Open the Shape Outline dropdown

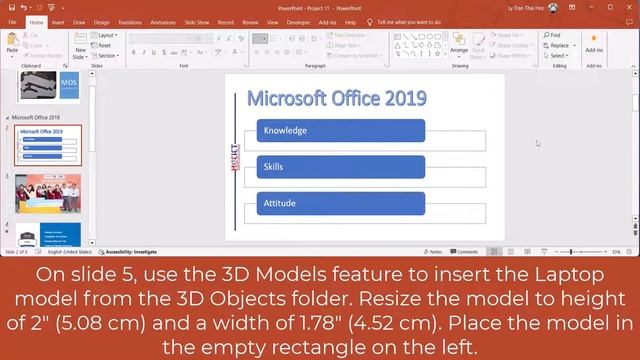511,45
